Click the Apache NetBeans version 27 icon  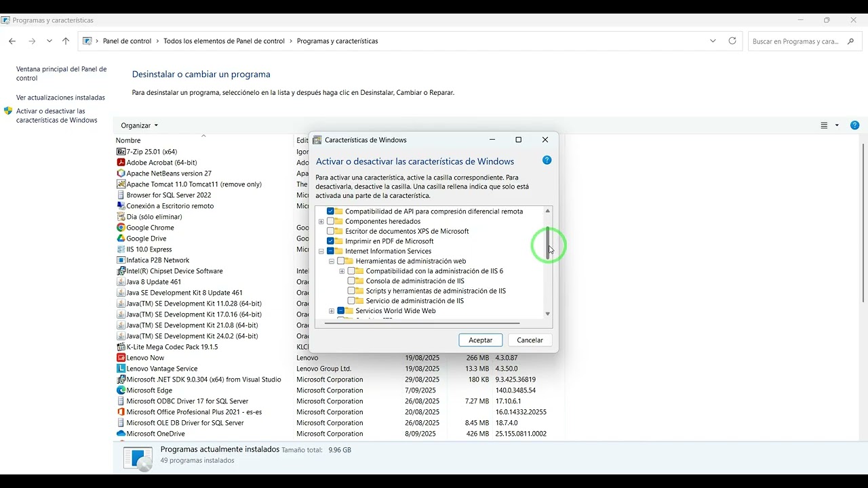(121, 174)
